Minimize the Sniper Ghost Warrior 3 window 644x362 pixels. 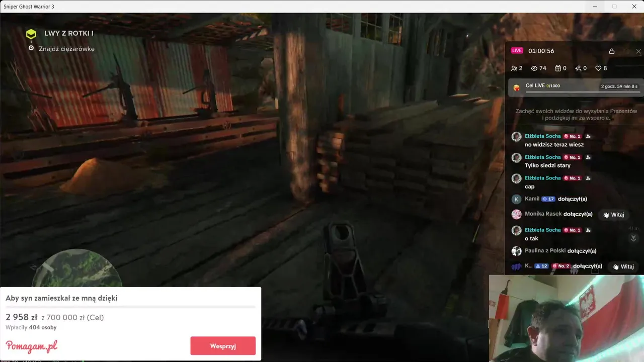595,7
